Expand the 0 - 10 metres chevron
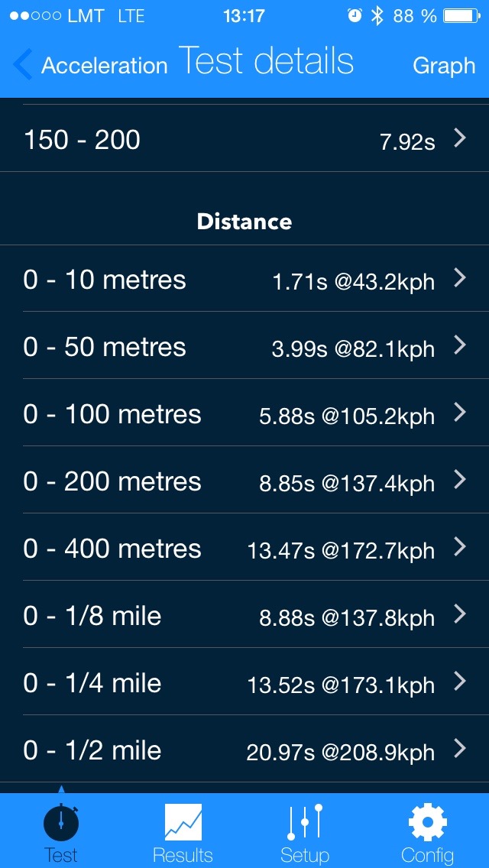This screenshot has width=489, height=868. [459, 279]
